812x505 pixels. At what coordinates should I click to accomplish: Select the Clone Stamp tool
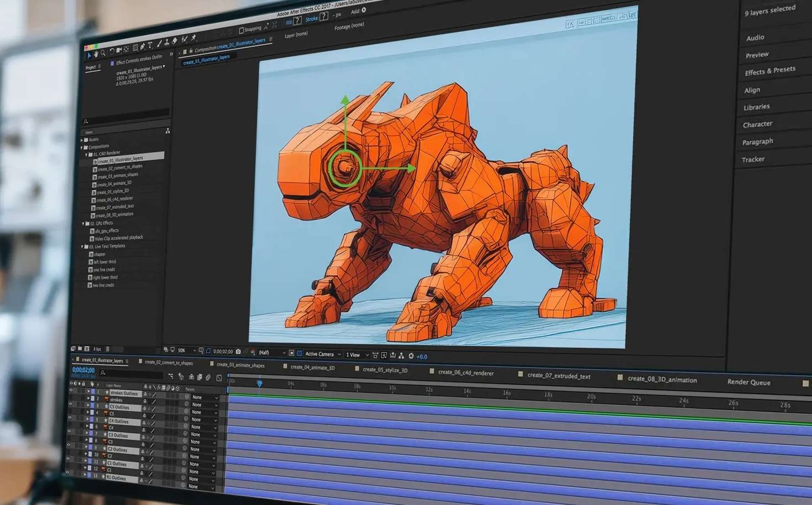pos(167,42)
